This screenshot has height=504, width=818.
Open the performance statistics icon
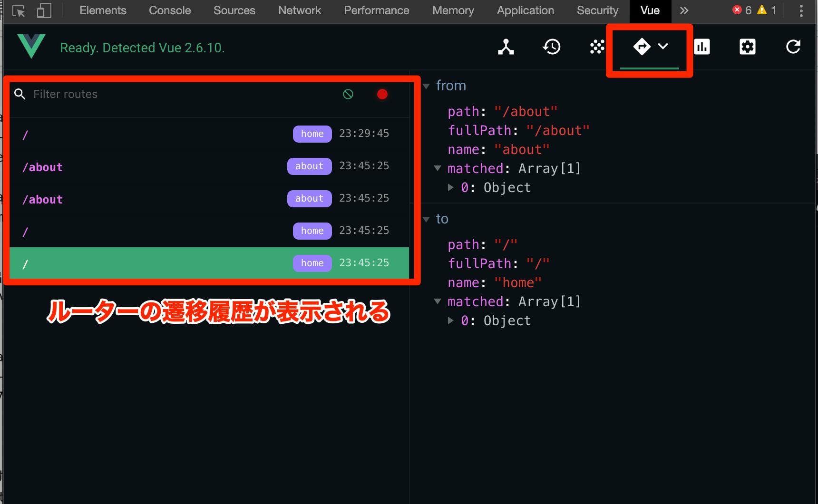[702, 47]
